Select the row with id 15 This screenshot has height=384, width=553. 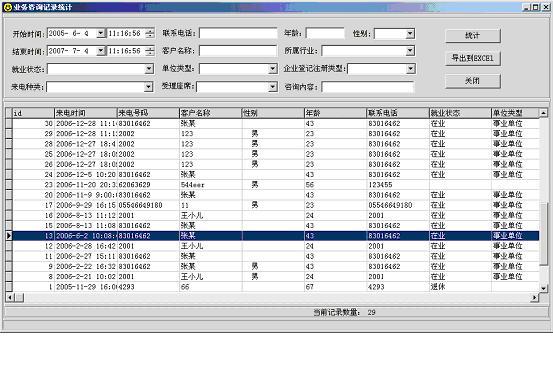(276, 226)
